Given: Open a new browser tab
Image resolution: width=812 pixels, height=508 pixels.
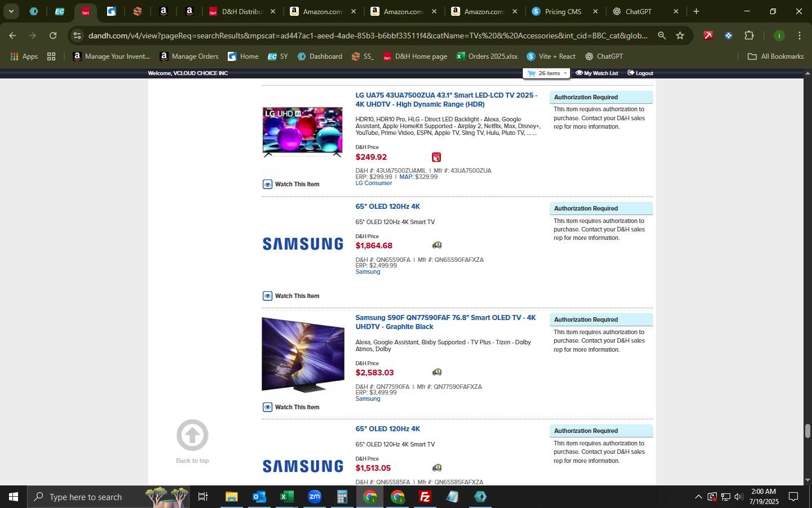Looking at the screenshot, I should [696, 11].
